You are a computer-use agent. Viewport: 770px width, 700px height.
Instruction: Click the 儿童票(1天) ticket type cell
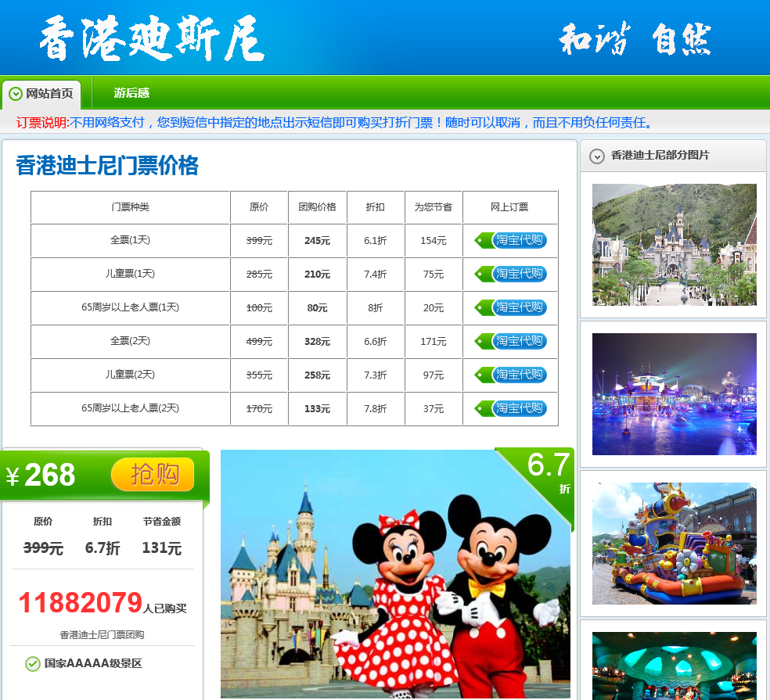click(x=130, y=274)
